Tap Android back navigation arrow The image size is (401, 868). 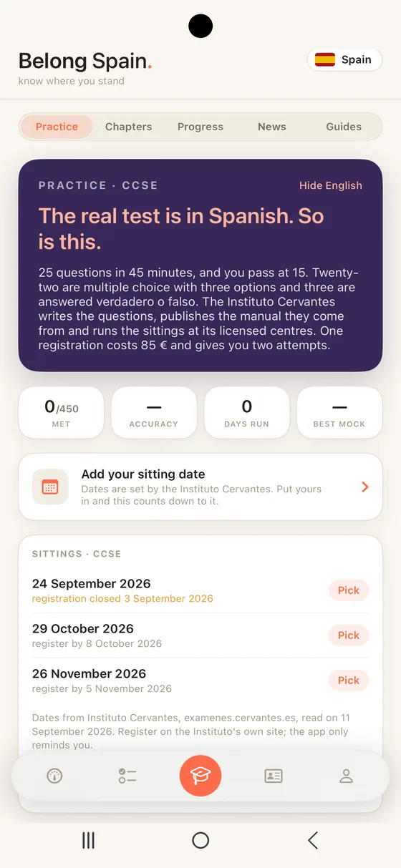pos(312,840)
